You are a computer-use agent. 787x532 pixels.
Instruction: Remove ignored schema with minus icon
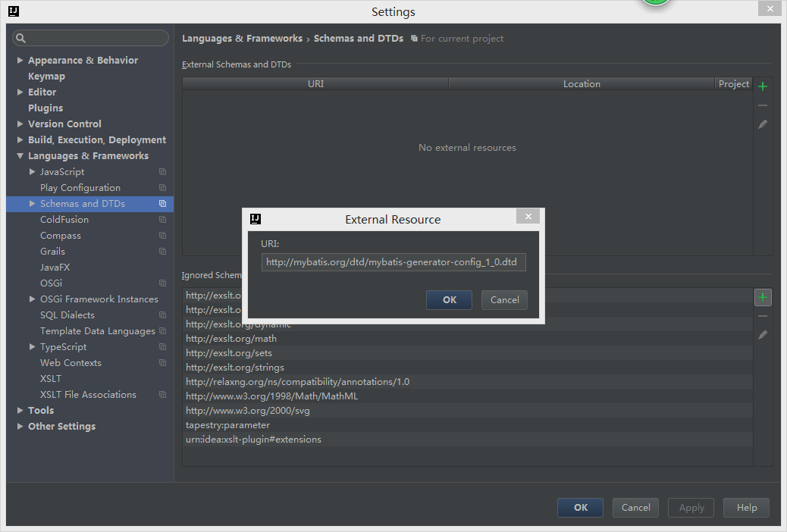(762, 316)
